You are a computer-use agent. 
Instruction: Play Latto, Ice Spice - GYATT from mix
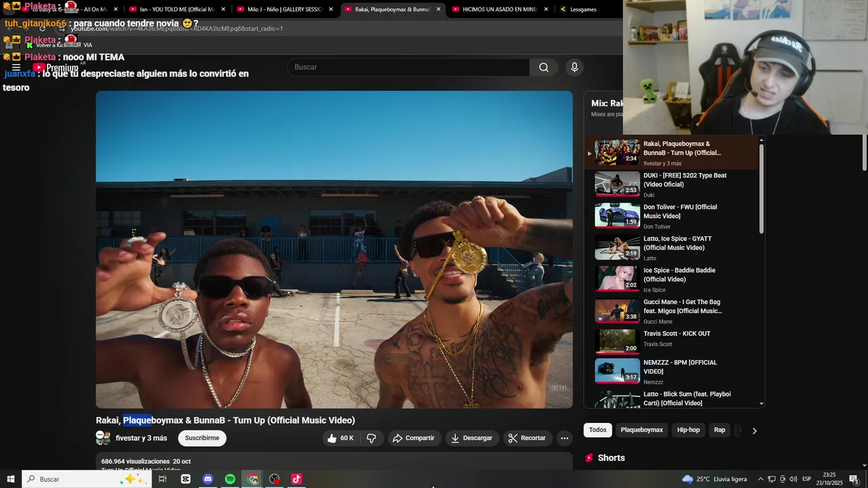671,248
